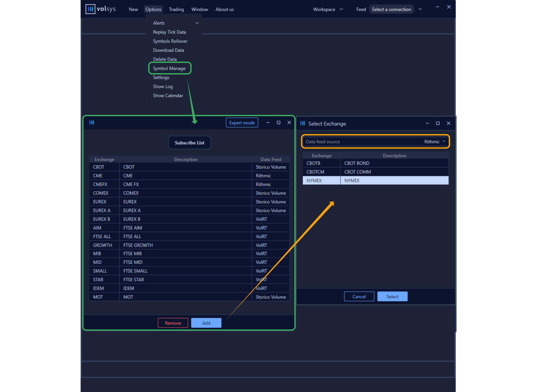Open the Workspace dropdown

(328, 9)
